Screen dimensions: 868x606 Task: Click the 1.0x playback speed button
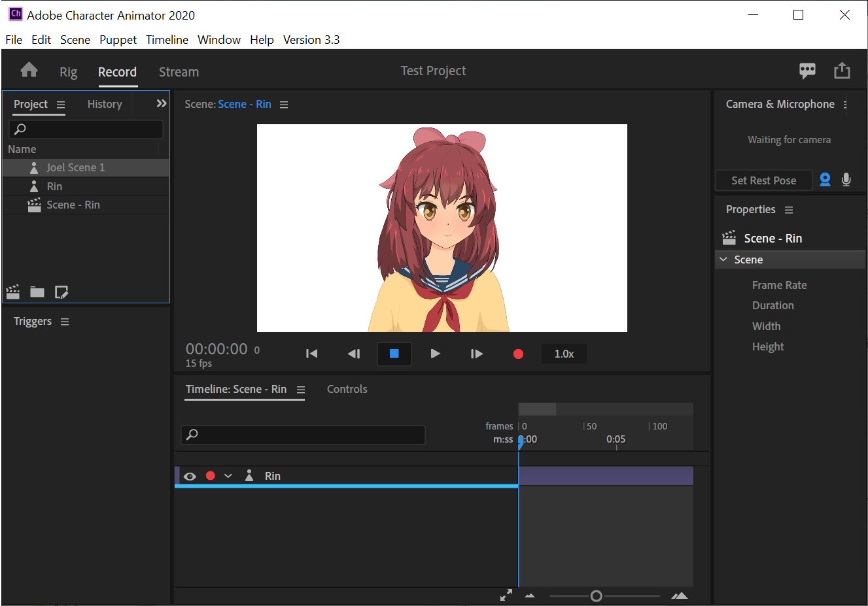563,353
